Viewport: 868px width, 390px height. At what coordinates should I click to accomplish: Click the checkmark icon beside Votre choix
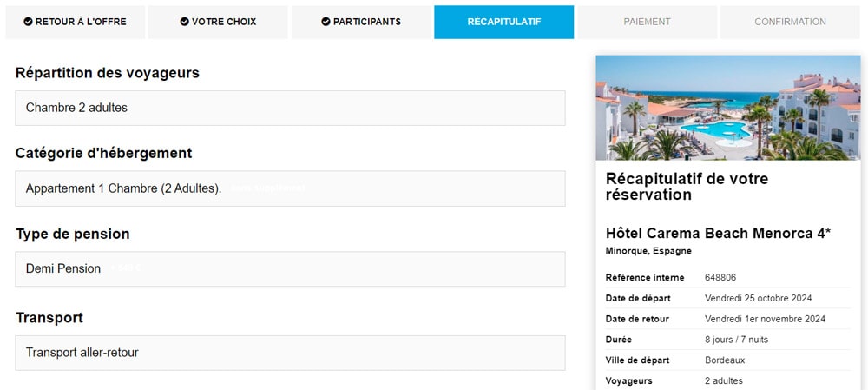(185, 22)
